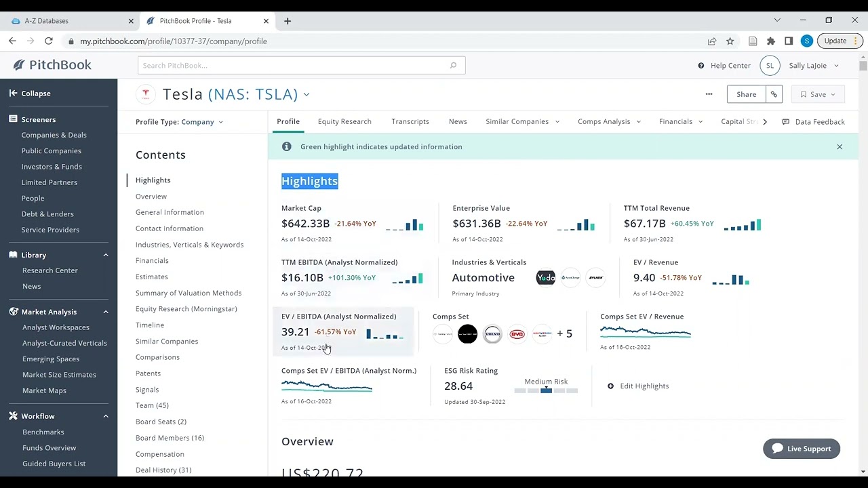Copy profile link with chain icon
Viewport: 868px width, 488px height.
pyautogui.click(x=774, y=94)
